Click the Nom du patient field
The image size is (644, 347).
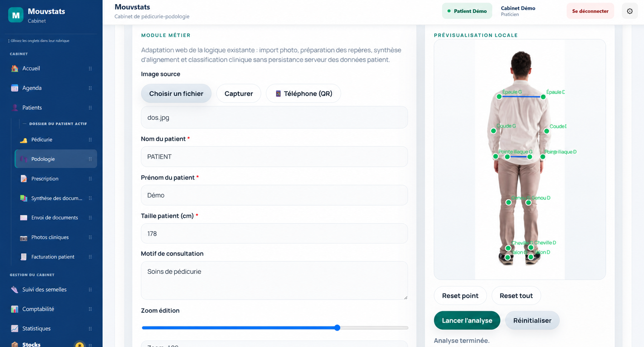(274, 156)
